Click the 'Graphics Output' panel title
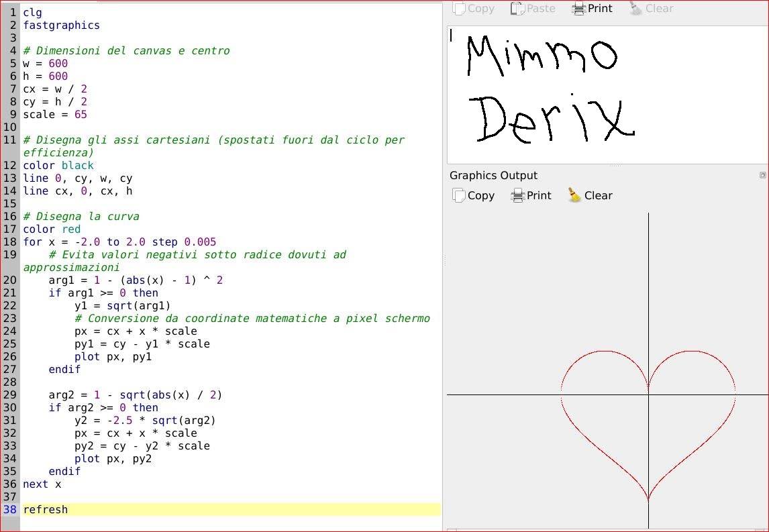 pyautogui.click(x=493, y=176)
